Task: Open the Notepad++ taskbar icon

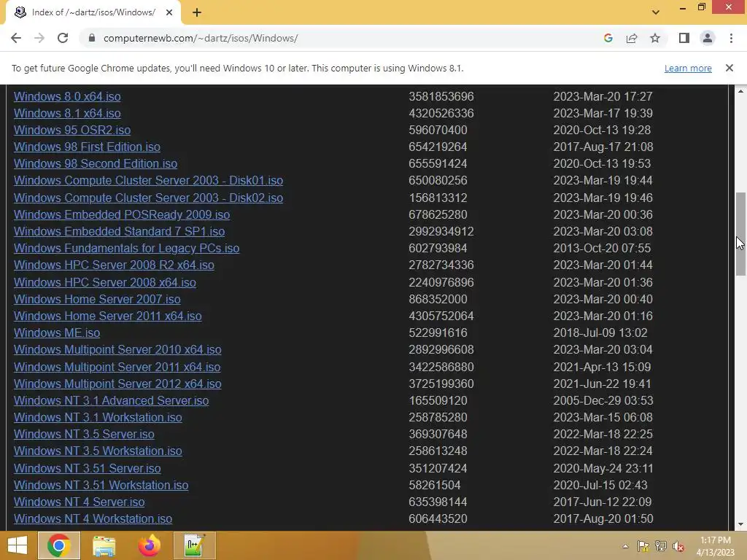Action: tap(194, 545)
